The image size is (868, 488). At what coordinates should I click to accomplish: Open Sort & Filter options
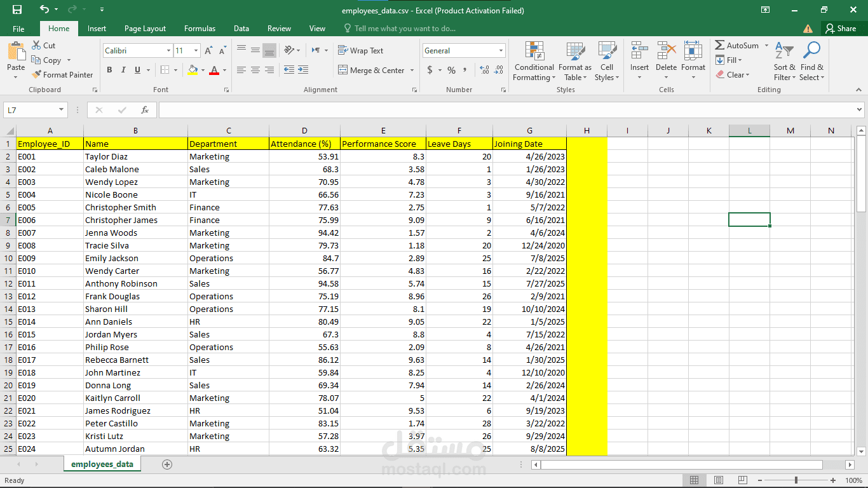pos(784,61)
